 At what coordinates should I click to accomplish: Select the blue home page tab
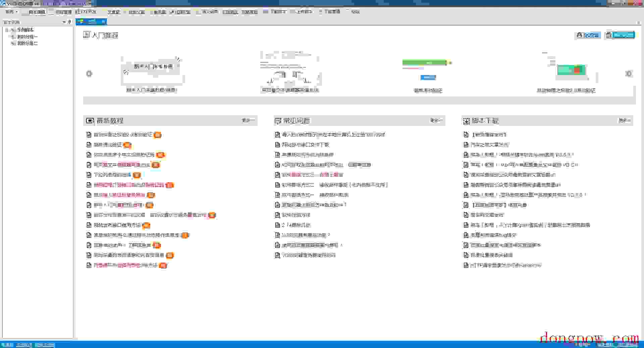(x=91, y=22)
